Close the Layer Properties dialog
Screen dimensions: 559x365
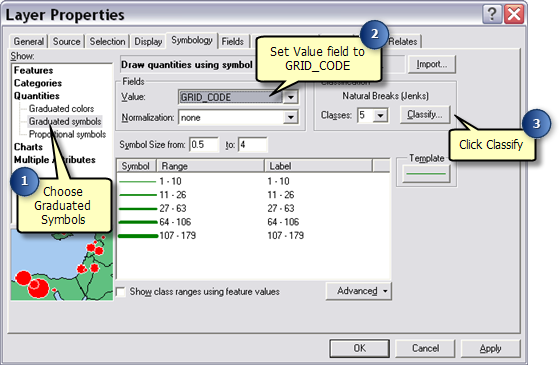[514, 15]
